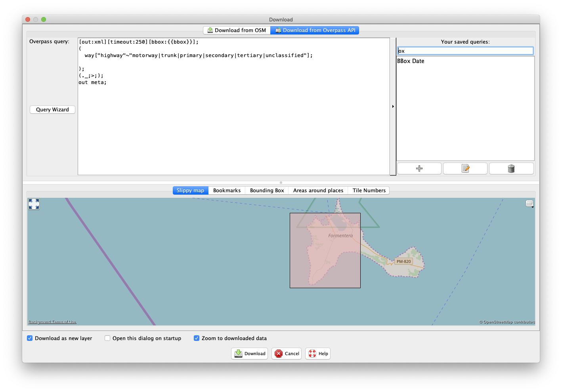Image resolution: width=562 pixels, height=392 pixels.
Task: Collapse saved queries panel with divider arrow
Action: [x=393, y=106]
